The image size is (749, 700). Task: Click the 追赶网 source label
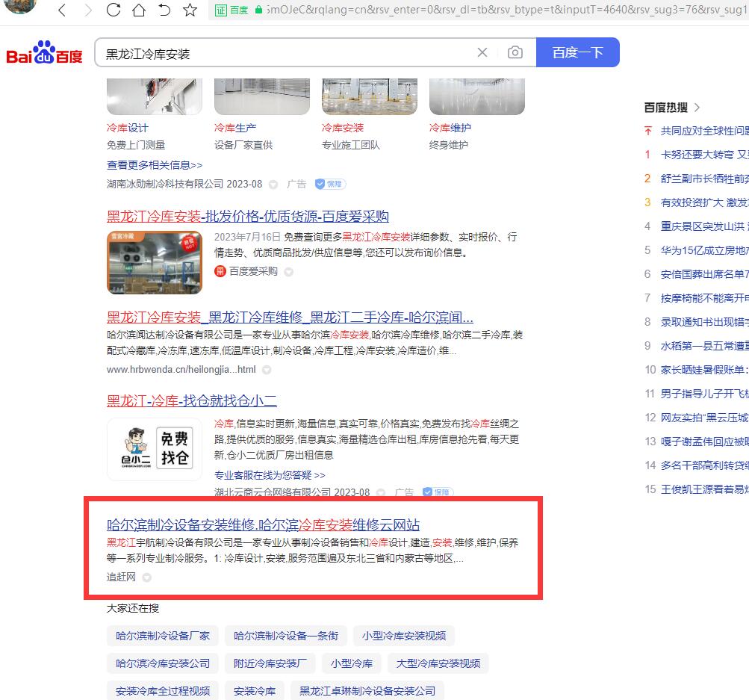click(121, 577)
